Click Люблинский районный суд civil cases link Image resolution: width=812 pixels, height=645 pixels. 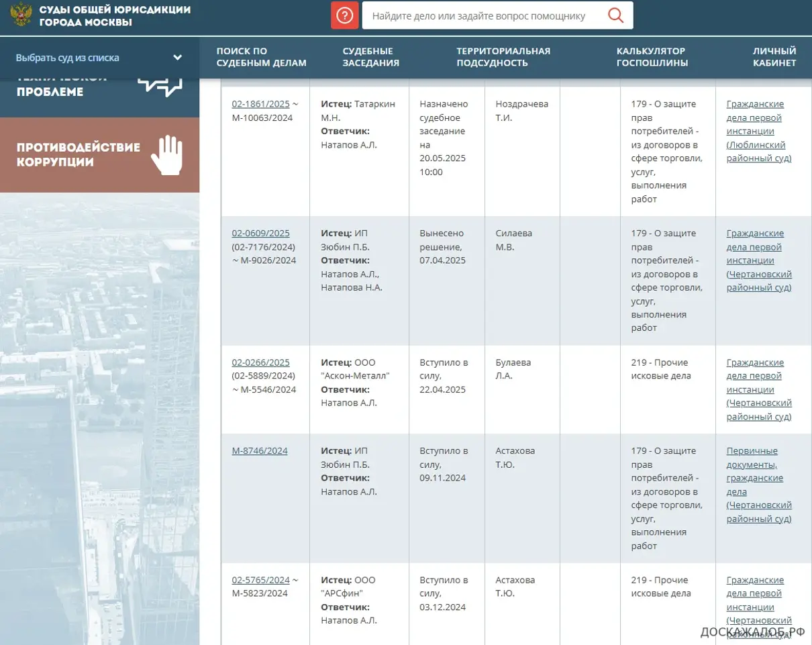(x=758, y=132)
